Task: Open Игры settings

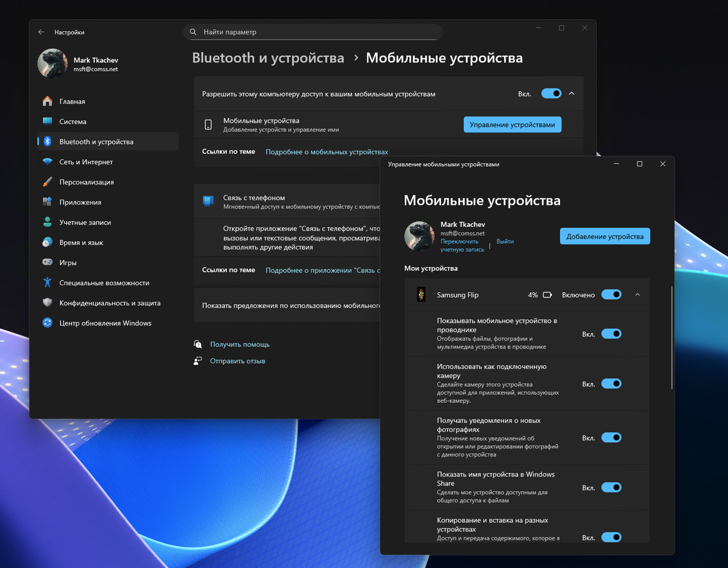Action: [x=108, y=263]
